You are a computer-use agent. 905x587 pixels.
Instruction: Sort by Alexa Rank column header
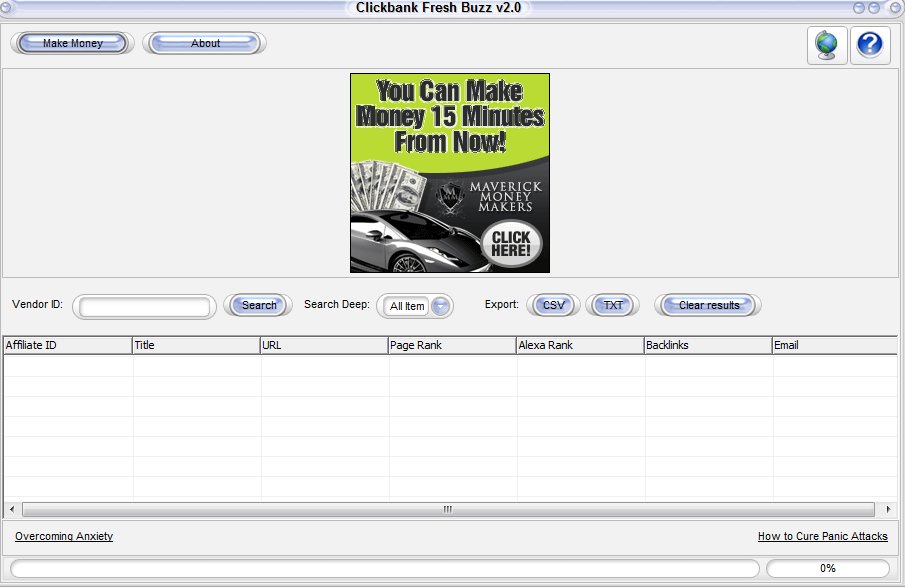click(x=580, y=345)
